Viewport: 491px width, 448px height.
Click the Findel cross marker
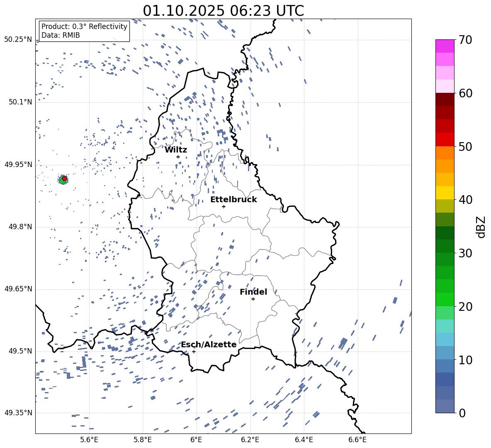point(253,299)
